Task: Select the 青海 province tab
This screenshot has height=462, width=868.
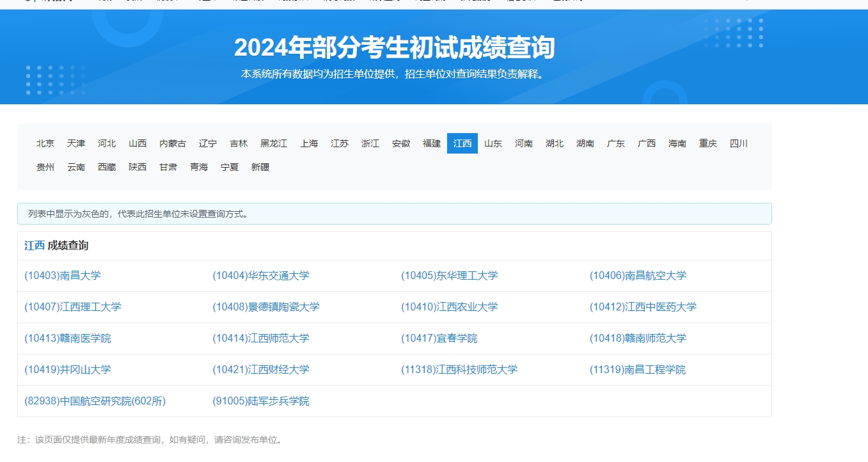Action: click(x=199, y=167)
